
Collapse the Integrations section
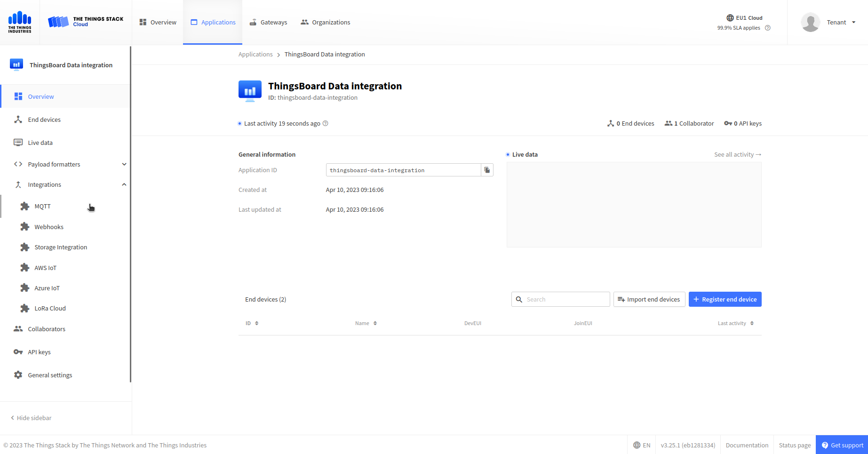tap(124, 184)
